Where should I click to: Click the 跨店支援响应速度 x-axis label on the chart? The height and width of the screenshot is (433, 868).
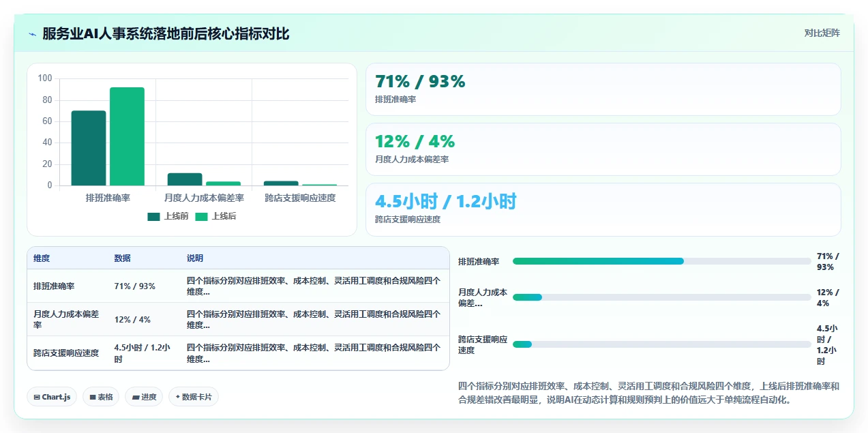click(x=300, y=198)
